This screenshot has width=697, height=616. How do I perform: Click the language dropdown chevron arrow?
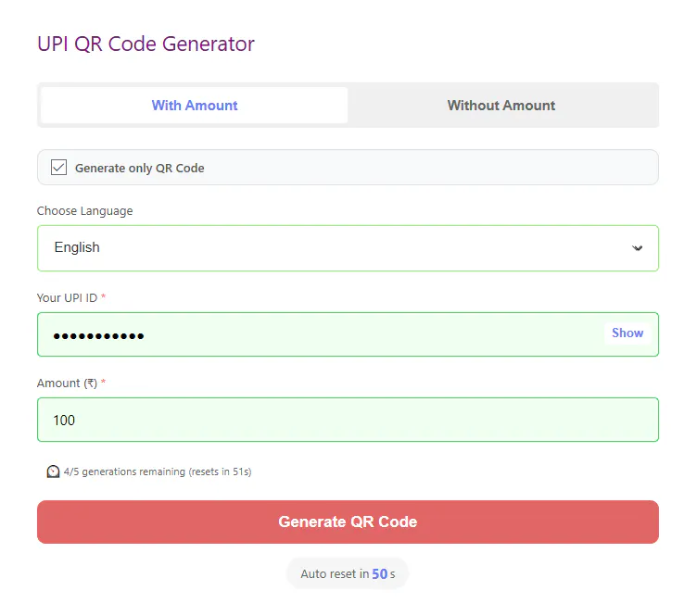(638, 248)
